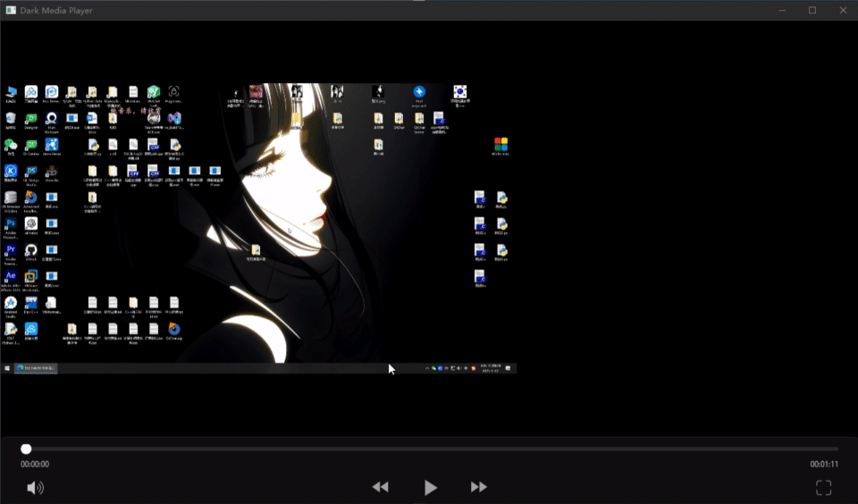
Task: Click the Photoshop Ps icon in the video
Action: click(x=11, y=223)
